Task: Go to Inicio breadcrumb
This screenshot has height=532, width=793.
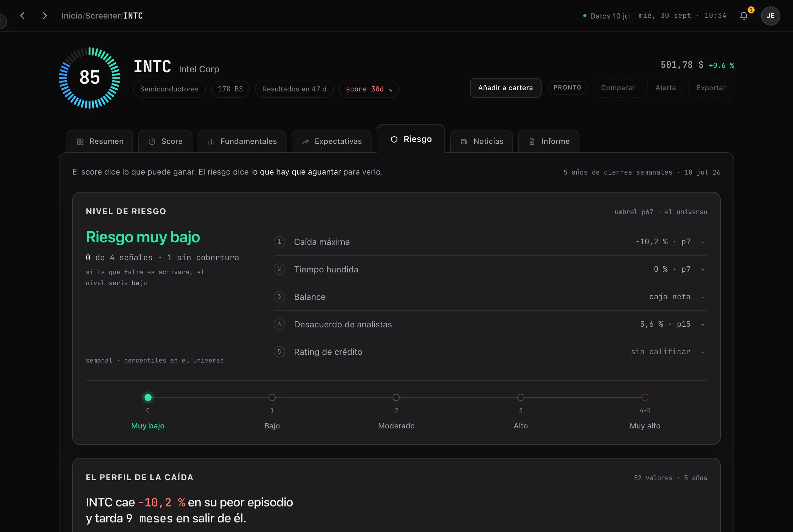Action: tap(72, 16)
